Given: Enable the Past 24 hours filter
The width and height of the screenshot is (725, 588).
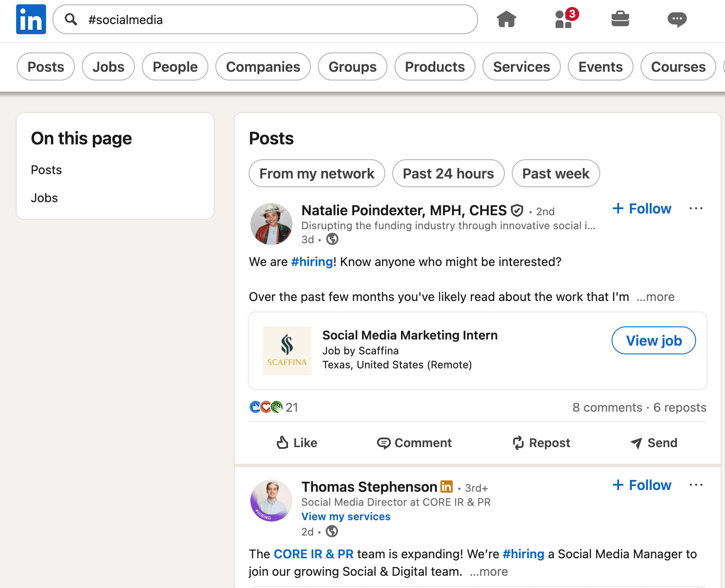Looking at the screenshot, I should coord(448,173).
